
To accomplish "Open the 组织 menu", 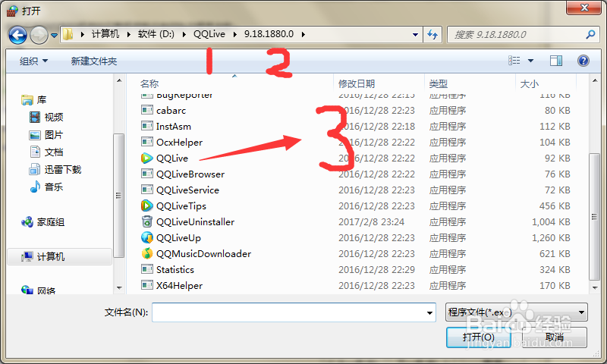I will pyautogui.click(x=33, y=61).
